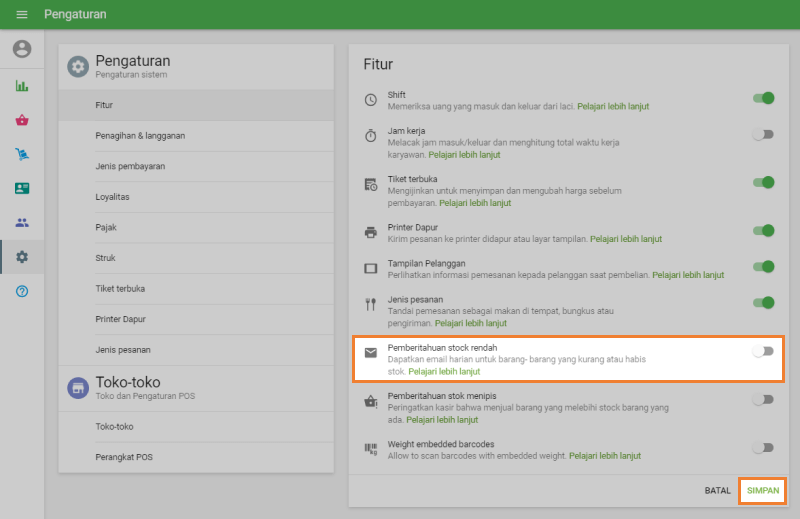Click the SIMPAN button
The width and height of the screenshot is (800, 519).
[x=763, y=491]
